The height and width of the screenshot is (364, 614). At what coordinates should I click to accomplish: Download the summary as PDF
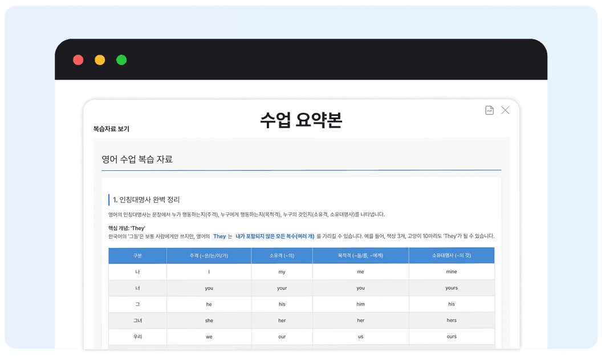(x=489, y=111)
